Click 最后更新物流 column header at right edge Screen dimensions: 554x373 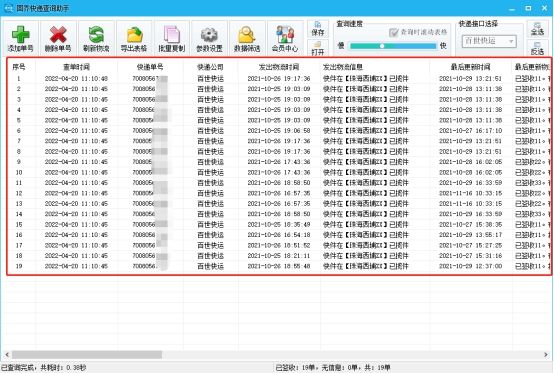click(532, 67)
